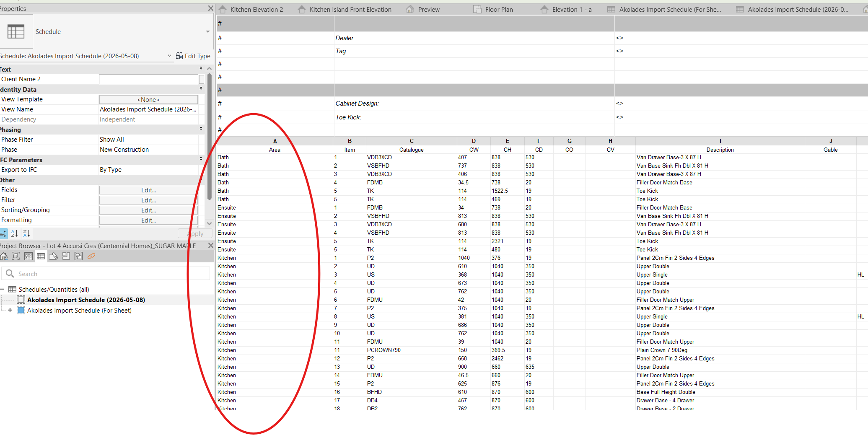The image size is (868, 435).
Task: Click the Plain Crown 7 90Deg description cell
Action: click(720, 350)
